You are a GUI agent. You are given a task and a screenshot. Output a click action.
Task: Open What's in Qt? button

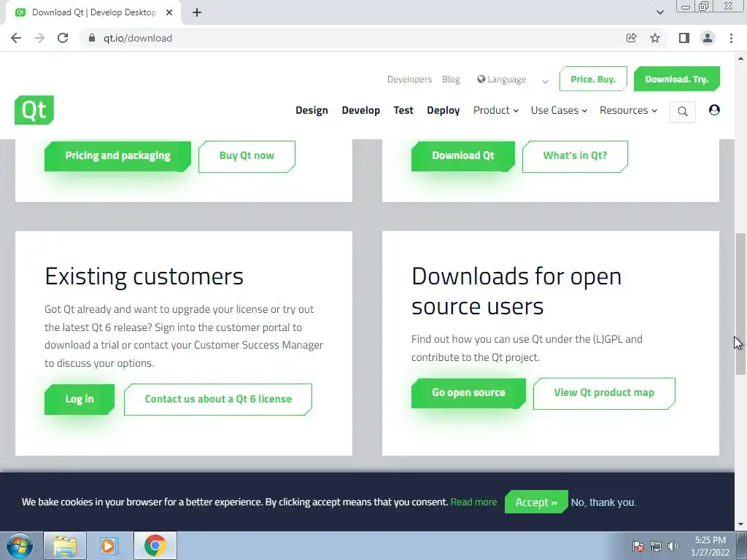pos(575,156)
